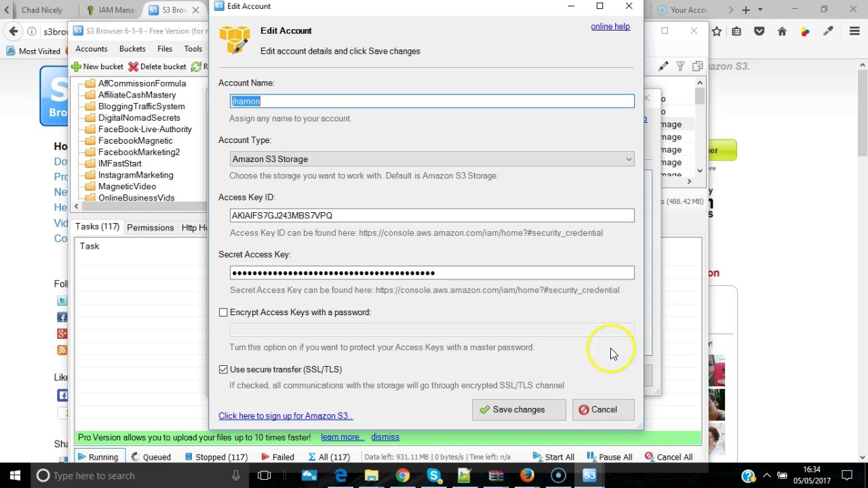
Task: Open Skype from the taskbar
Action: [434, 476]
